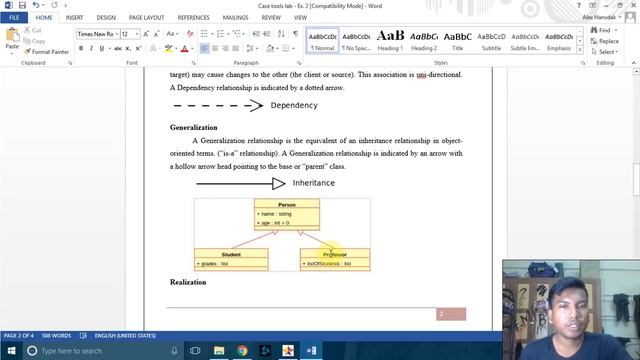The image size is (640, 360).
Task: Switch to the DESIGN tab
Action: [x=106, y=18]
